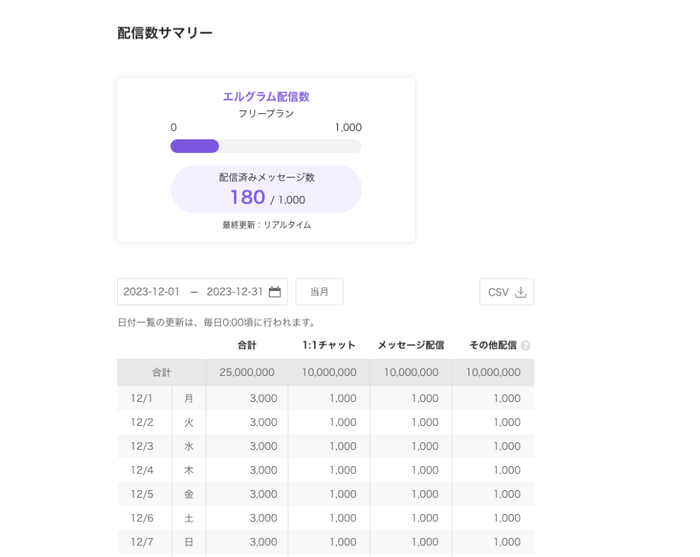This screenshot has height=557, width=700.
Task: Open the calendar date picker icon
Action: click(x=275, y=292)
